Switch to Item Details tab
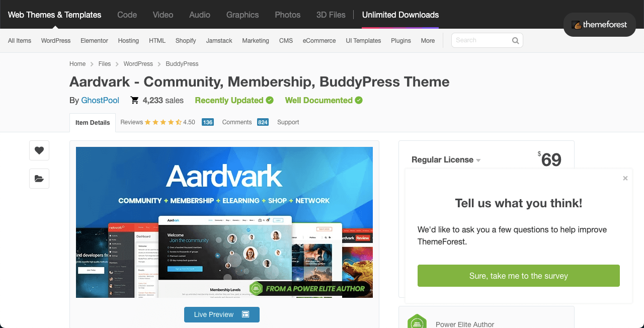This screenshot has height=328, width=644. pyautogui.click(x=93, y=123)
